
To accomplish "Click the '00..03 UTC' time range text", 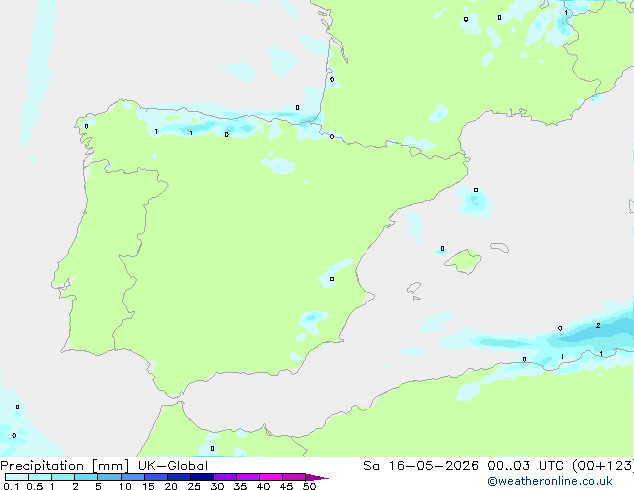I will tap(526, 466).
